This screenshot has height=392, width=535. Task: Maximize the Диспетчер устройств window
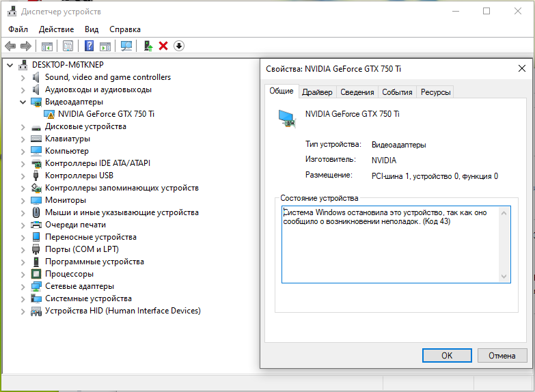coord(486,11)
